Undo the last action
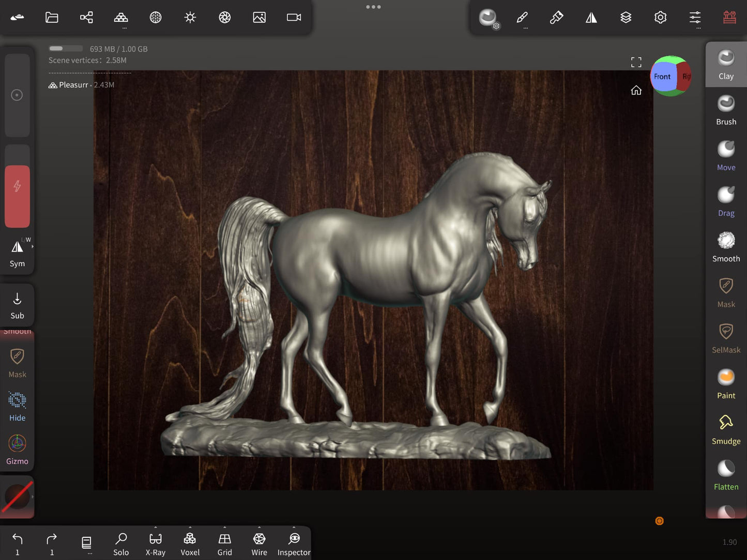The width and height of the screenshot is (747, 560). click(17, 544)
